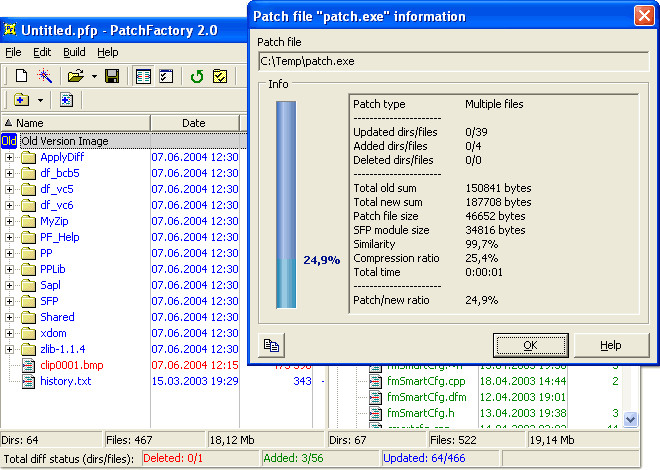This screenshot has width=660, height=470.
Task: Click the '46652 bytes' patch file size value
Action: pyautogui.click(x=495, y=216)
